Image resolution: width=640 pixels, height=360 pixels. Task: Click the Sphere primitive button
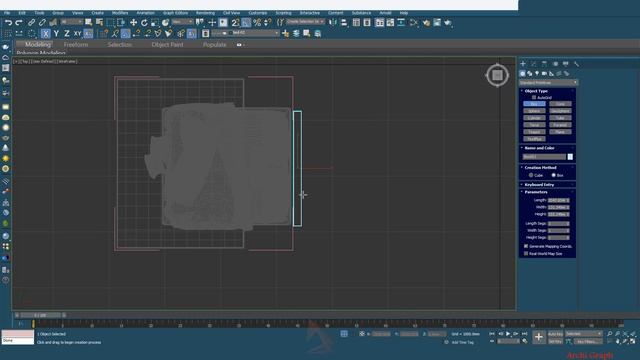(534, 111)
